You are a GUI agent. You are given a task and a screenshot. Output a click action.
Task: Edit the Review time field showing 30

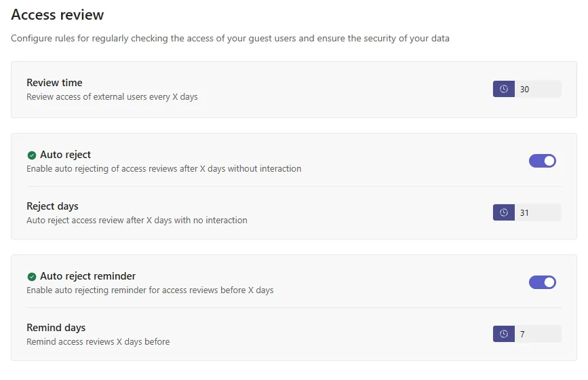(538, 89)
